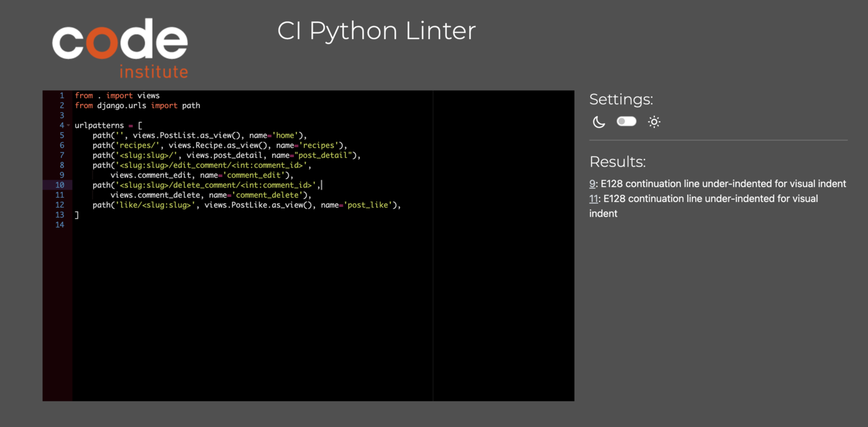868x427 pixels.
Task: Click the closing bracket on line 13
Action: (77, 215)
